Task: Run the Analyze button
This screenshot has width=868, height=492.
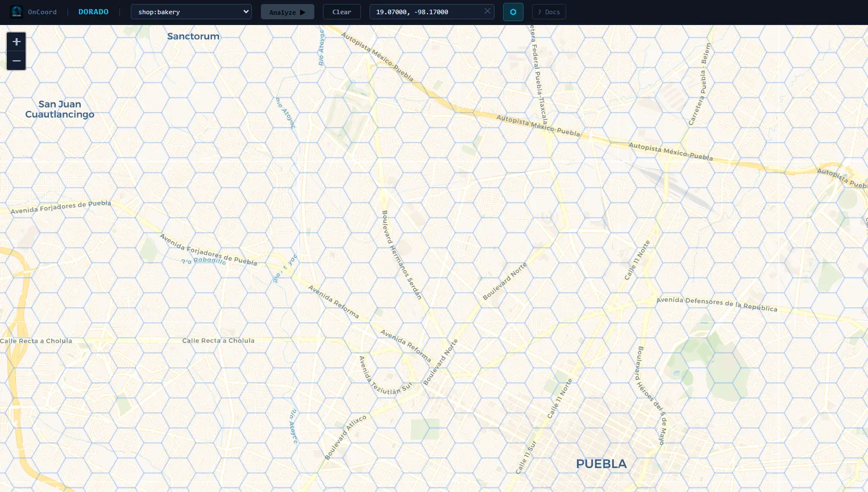Action: coord(287,12)
